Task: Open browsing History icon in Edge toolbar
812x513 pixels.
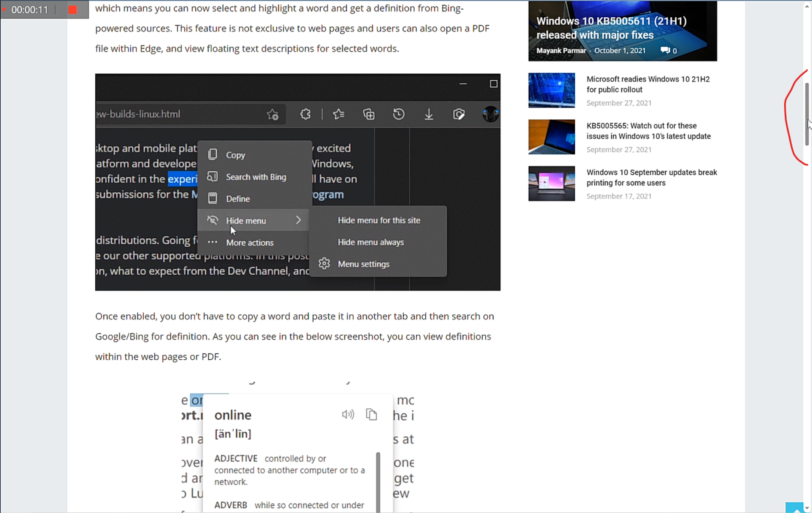Action: [398, 114]
